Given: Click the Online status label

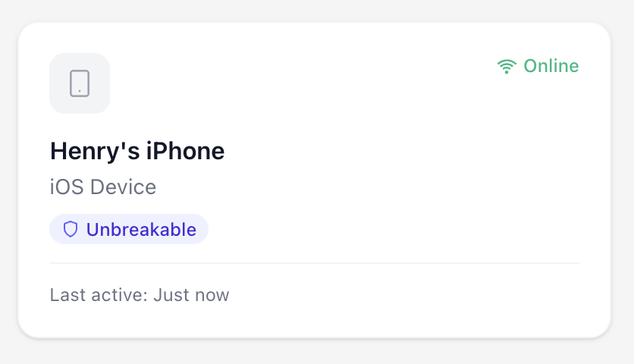Looking at the screenshot, I should (551, 66).
